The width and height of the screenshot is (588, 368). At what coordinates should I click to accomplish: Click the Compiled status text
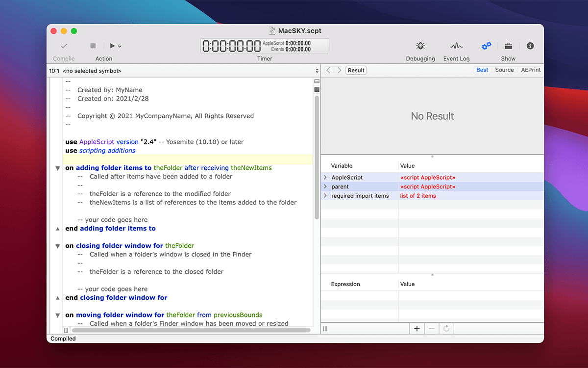click(63, 339)
